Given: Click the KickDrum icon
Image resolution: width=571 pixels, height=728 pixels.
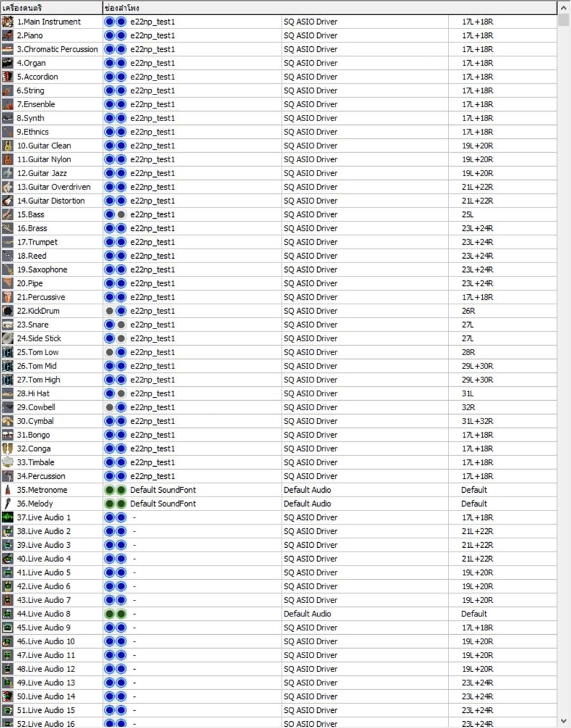Looking at the screenshot, I should 8,311.
